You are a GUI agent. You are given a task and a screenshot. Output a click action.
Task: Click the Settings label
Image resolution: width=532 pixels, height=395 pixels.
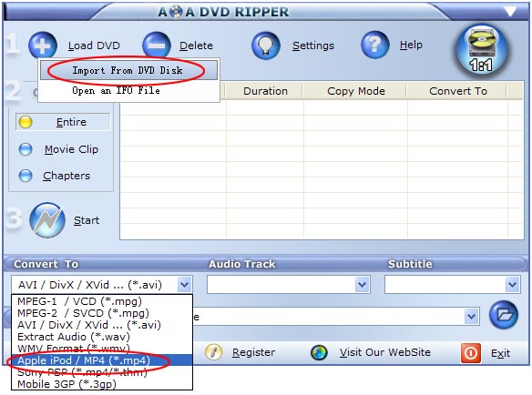pyautogui.click(x=313, y=46)
